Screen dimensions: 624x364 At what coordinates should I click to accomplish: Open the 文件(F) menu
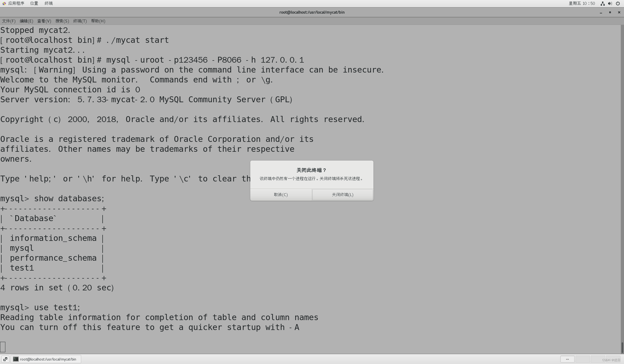click(x=9, y=21)
